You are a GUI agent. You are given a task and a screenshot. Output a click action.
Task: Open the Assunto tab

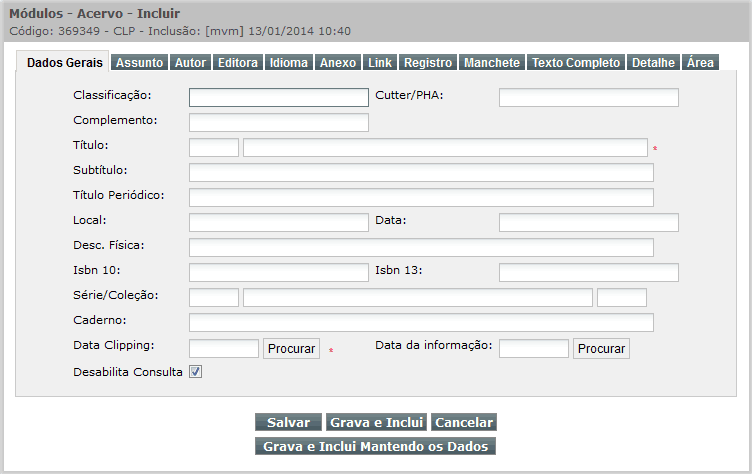(x=140, y=62)
